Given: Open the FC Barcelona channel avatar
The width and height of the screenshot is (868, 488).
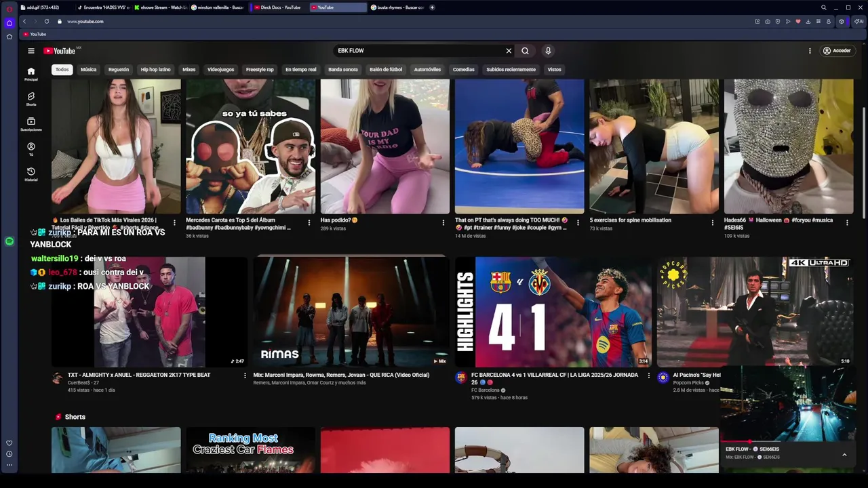Looking at the screenshot, I should (461, 378).
